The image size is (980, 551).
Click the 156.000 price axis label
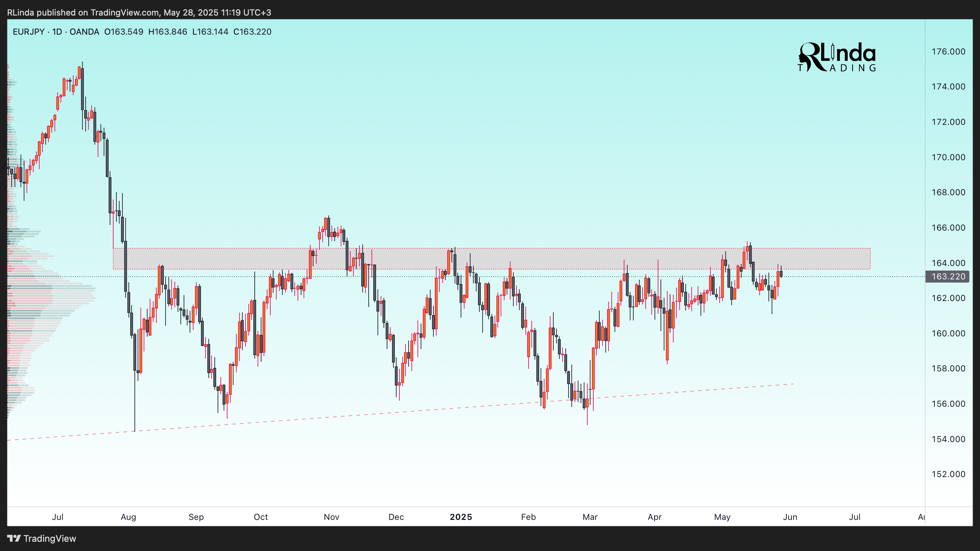click(948, 404)
